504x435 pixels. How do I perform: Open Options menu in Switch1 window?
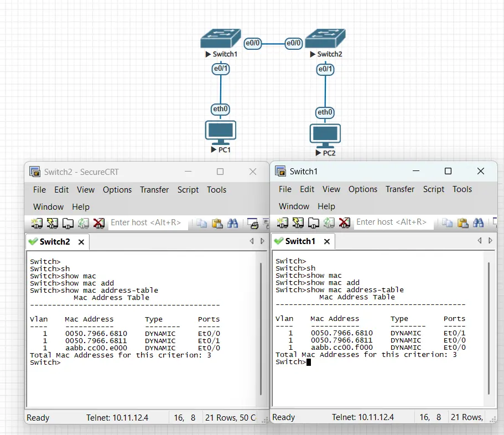(x=362, y=189)
